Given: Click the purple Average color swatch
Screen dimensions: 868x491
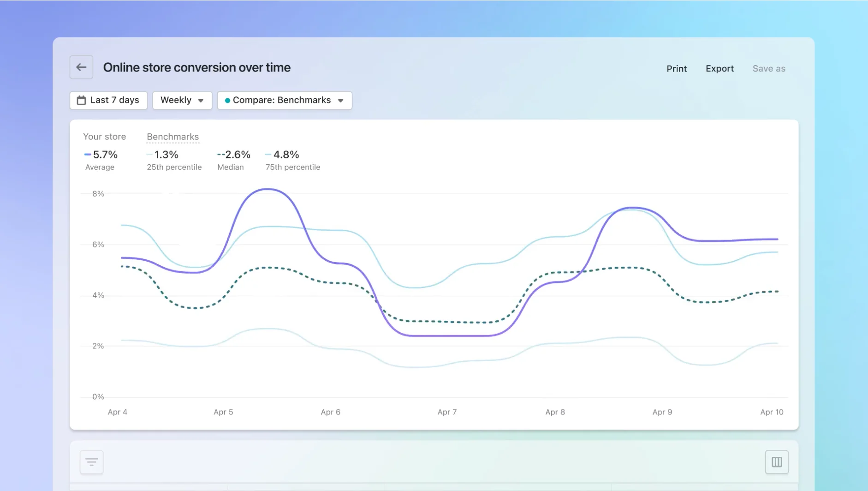Looking at the screenshot, I should coord(87,155).
